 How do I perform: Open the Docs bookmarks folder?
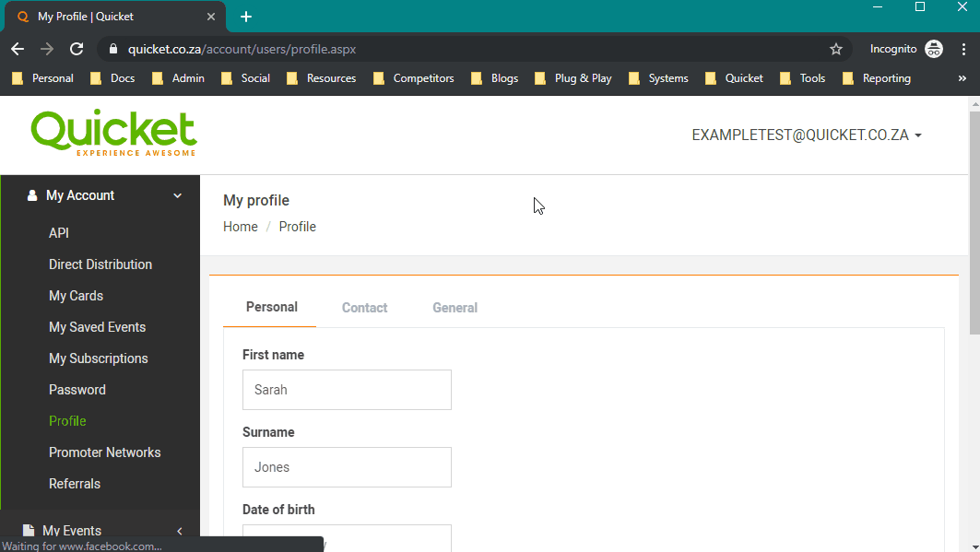[x=113, y=78]
